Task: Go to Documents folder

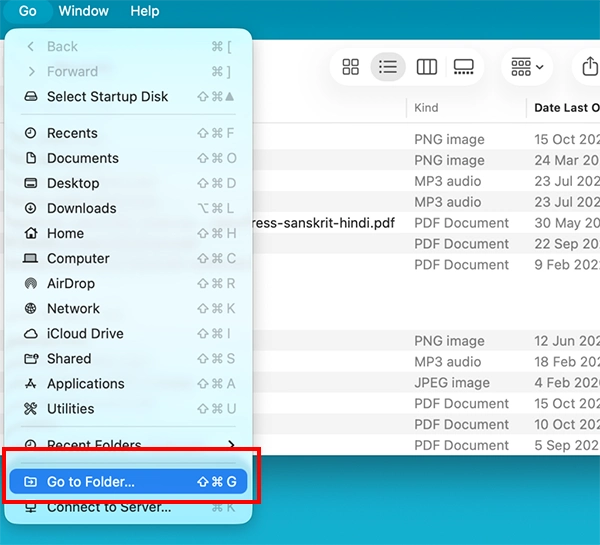Action: tap(128, 158)
